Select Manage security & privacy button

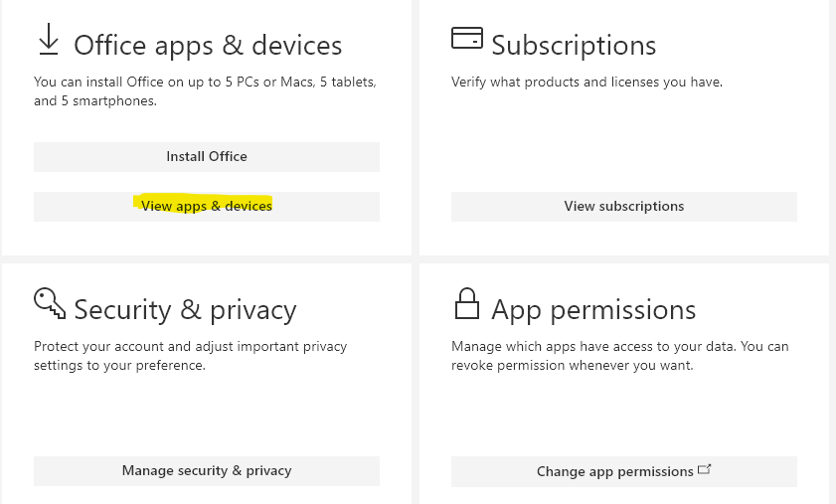click(x=207, y=470)
